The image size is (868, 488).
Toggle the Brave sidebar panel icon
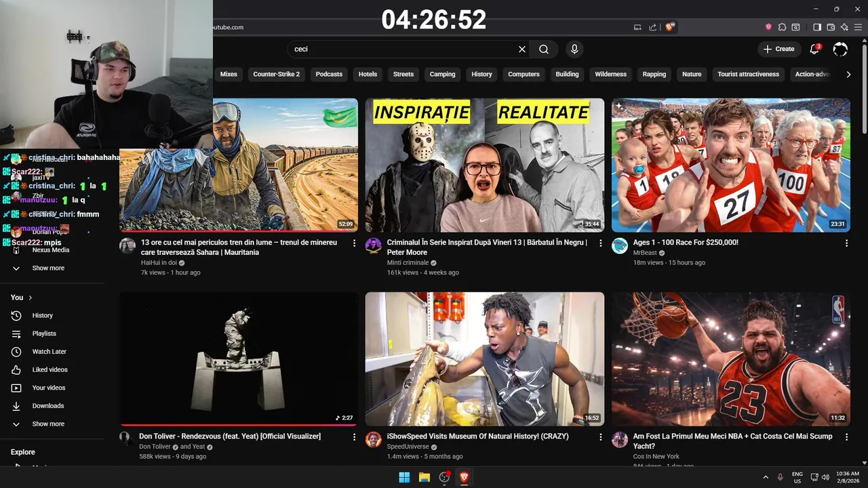click(817, 27)
